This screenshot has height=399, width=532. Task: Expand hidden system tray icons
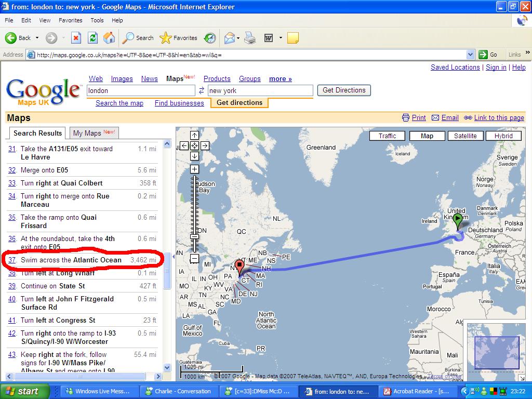[x=464, y=391]
